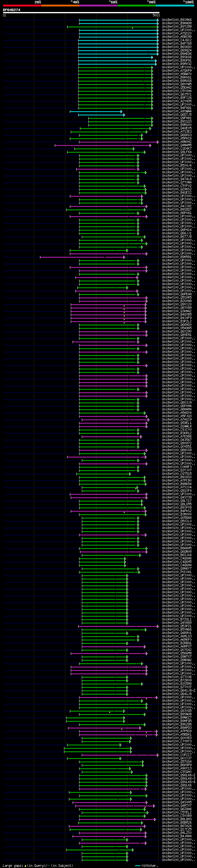This screenshot has width=197, height=868.
Task: Open hit UniRef100_B9HAD8
Action: [x=177, y=23]
